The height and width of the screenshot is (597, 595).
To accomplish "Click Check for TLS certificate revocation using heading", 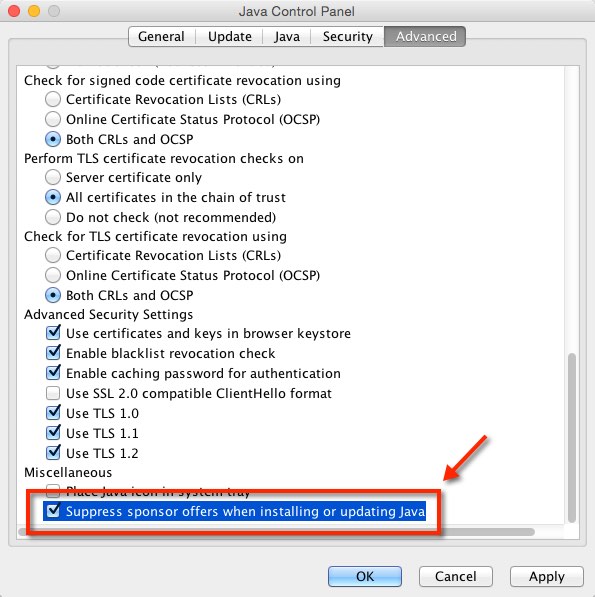I will 155,236.
